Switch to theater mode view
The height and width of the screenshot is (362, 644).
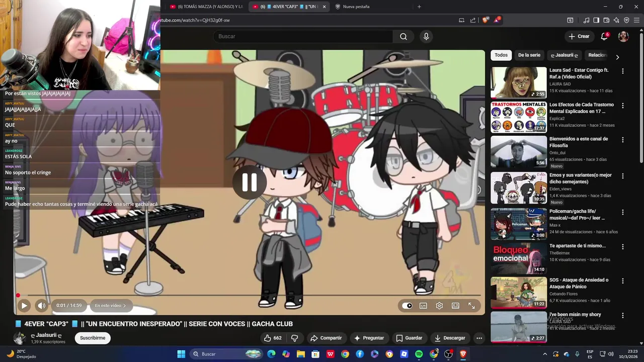(455, 306)
